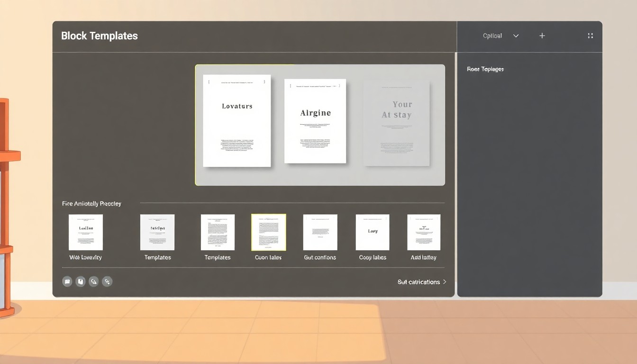This screenshot has width=637, height=364.
Task: Open the settings gear icon
Action: (x=107, y=282)
